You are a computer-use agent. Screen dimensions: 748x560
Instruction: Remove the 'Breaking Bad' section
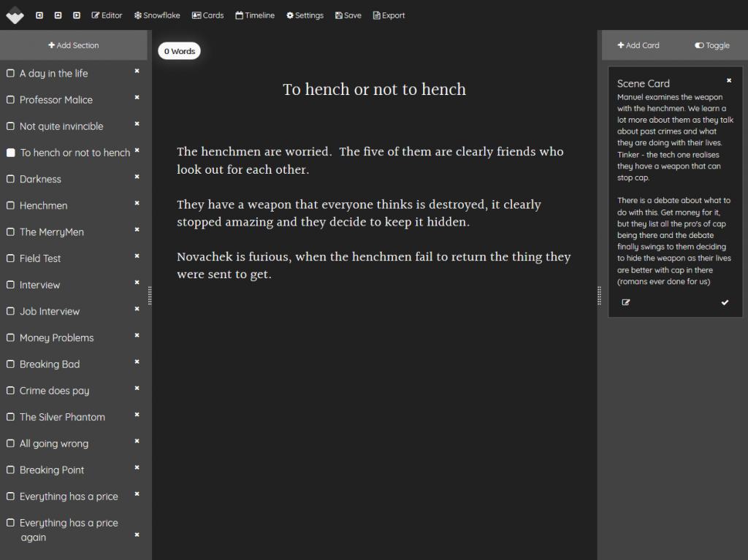coord(137,362)
